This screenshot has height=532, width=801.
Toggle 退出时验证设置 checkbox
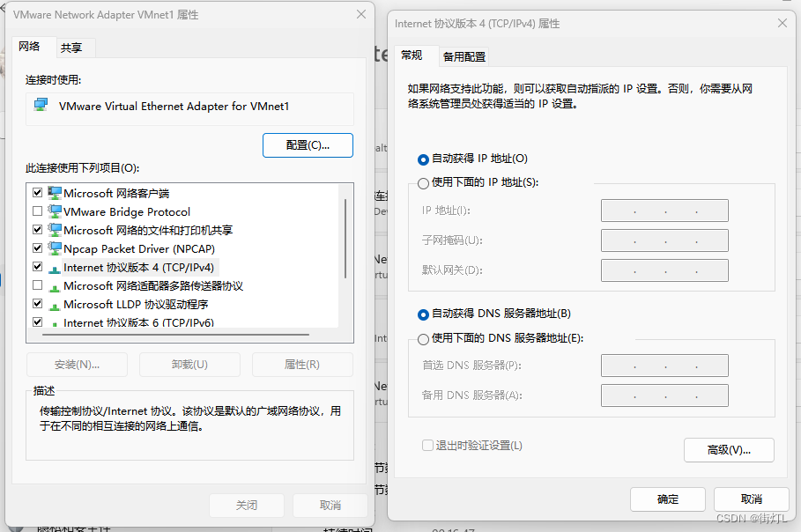[427, 445]
